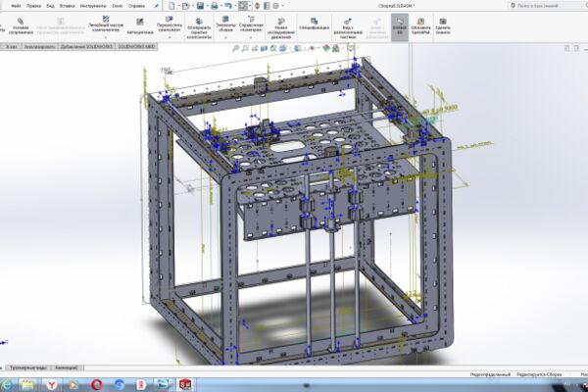Expand the Options dropdown arrow
The height and width of the screenshot is (392, 588).
(282, 6)
